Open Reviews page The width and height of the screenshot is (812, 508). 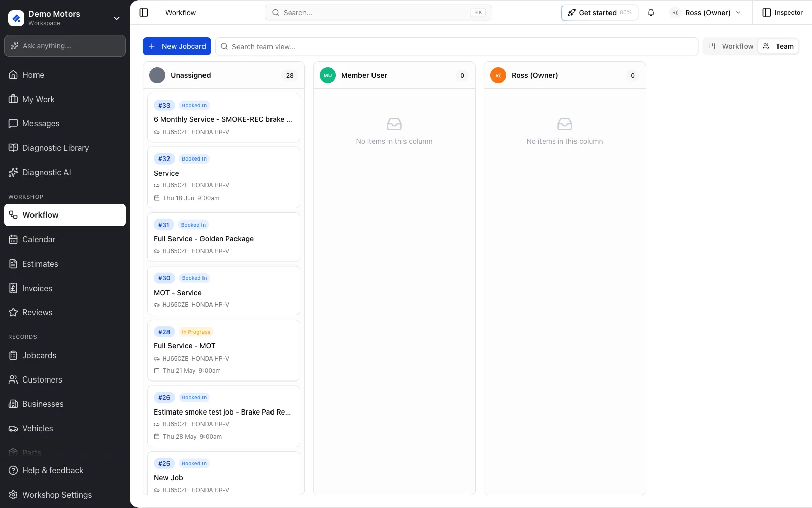point(65,312)
